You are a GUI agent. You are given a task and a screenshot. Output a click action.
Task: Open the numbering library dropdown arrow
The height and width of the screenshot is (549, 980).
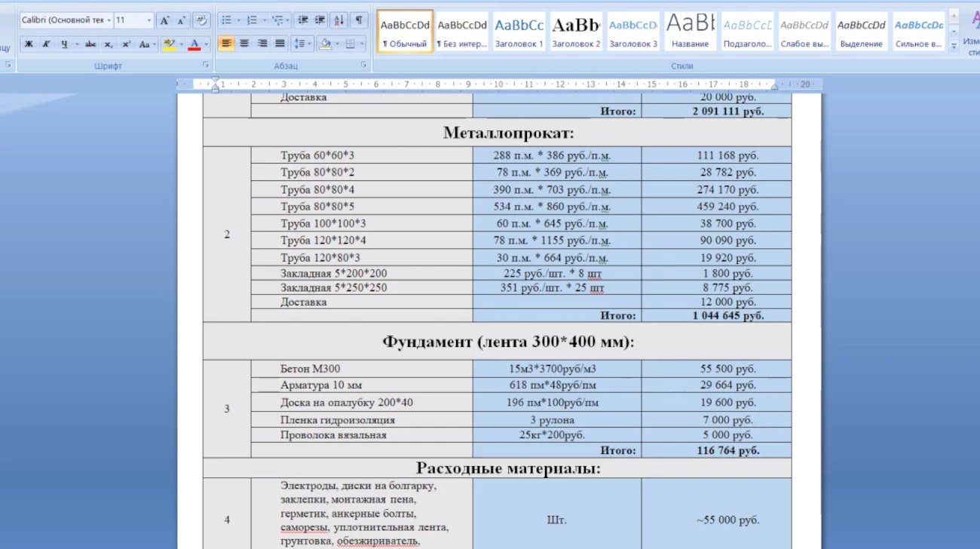click(x=265, y=20)
